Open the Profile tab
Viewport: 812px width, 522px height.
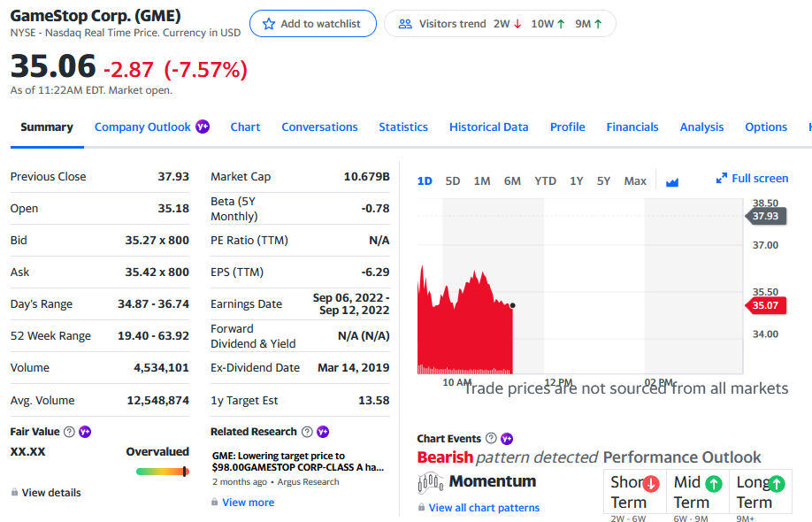coord(568,127)
